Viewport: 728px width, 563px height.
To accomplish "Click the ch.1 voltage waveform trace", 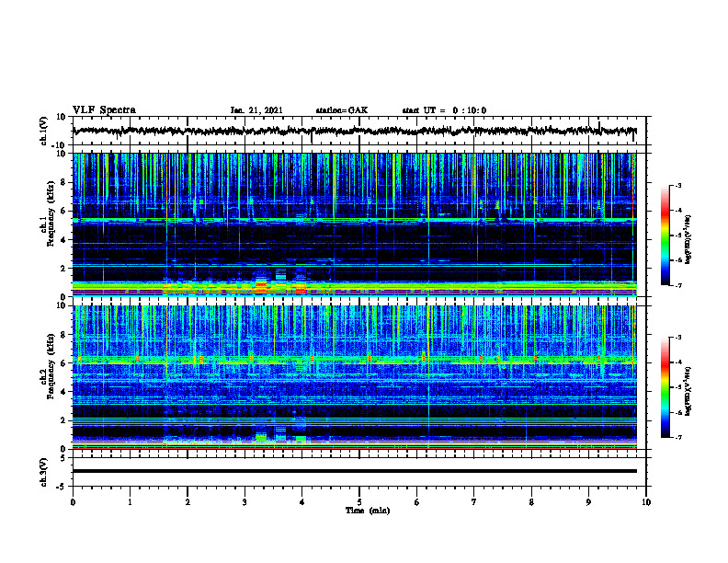I will [354, 131].
